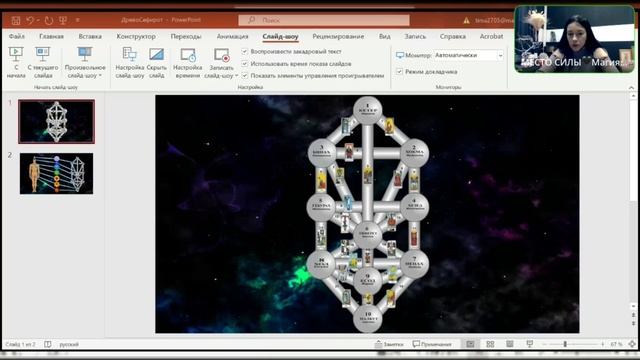
Task: Click Настройка времени rehearse timings
Action: pos(188,62)
